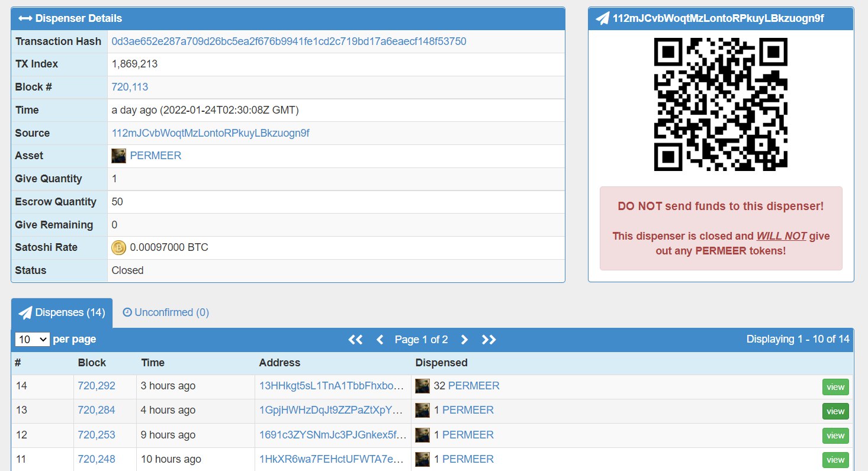View dispense number 14
The height and width of the screenshot is (471, 868).
point(835,387)
